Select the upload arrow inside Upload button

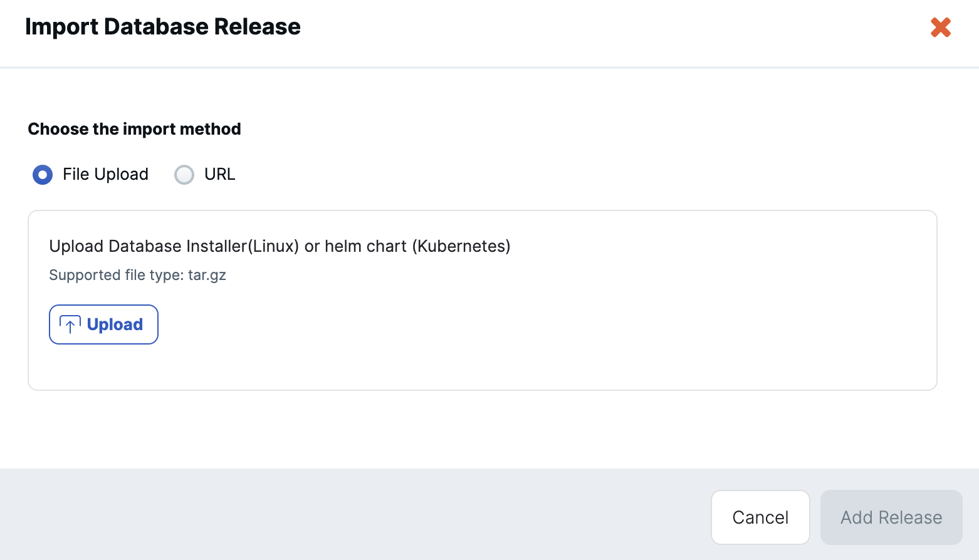[70, 324]
